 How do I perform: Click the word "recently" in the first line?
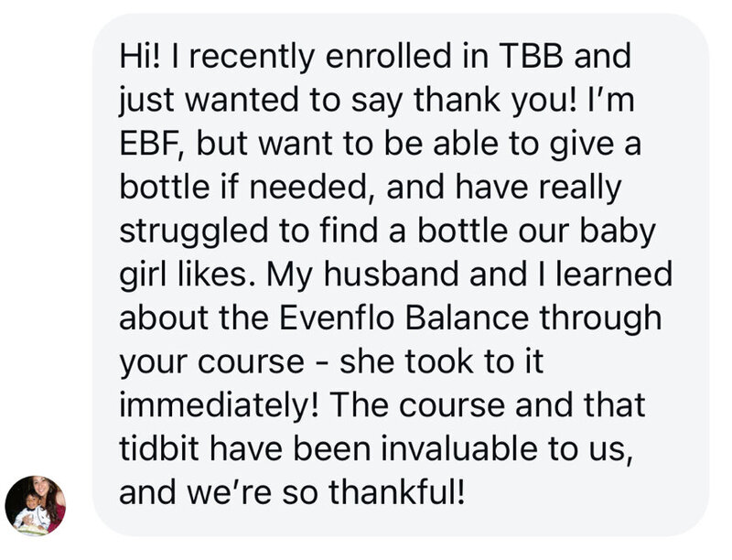click(x=252, y=57)
